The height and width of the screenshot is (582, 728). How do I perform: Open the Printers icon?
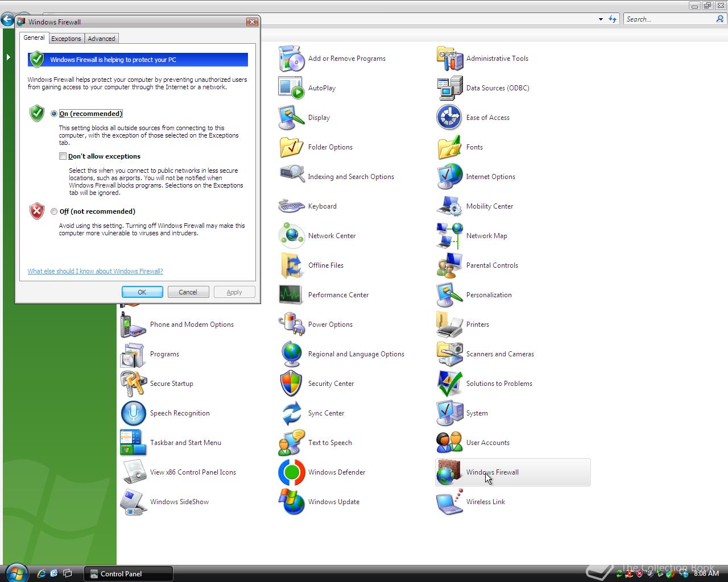(449, 325)
